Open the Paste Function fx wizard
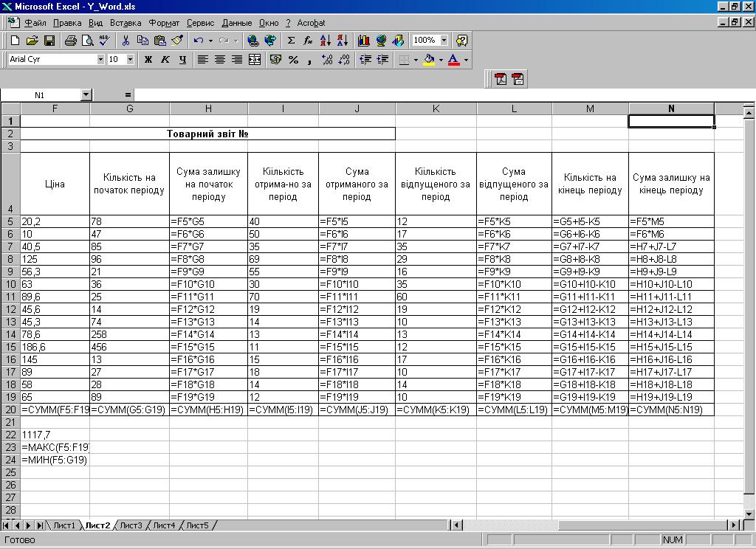Image resolution: width=756 pixels, height=549 pixels. [308, 41]
